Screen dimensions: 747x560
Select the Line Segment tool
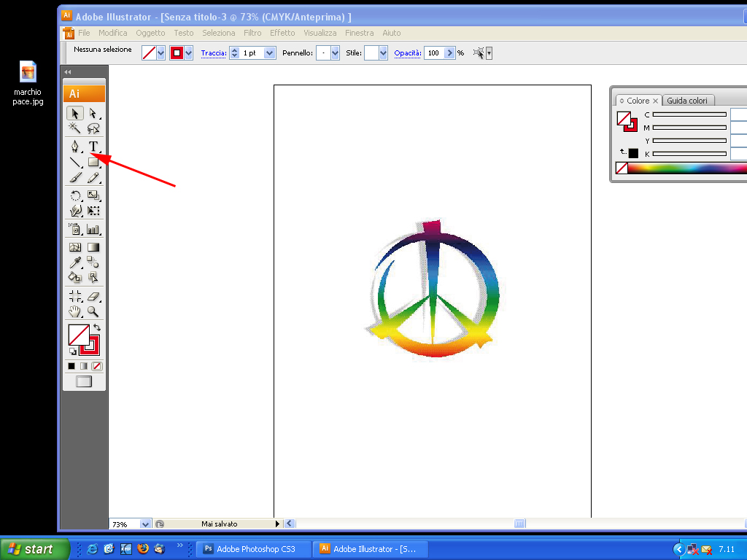[x=75, y=162]
